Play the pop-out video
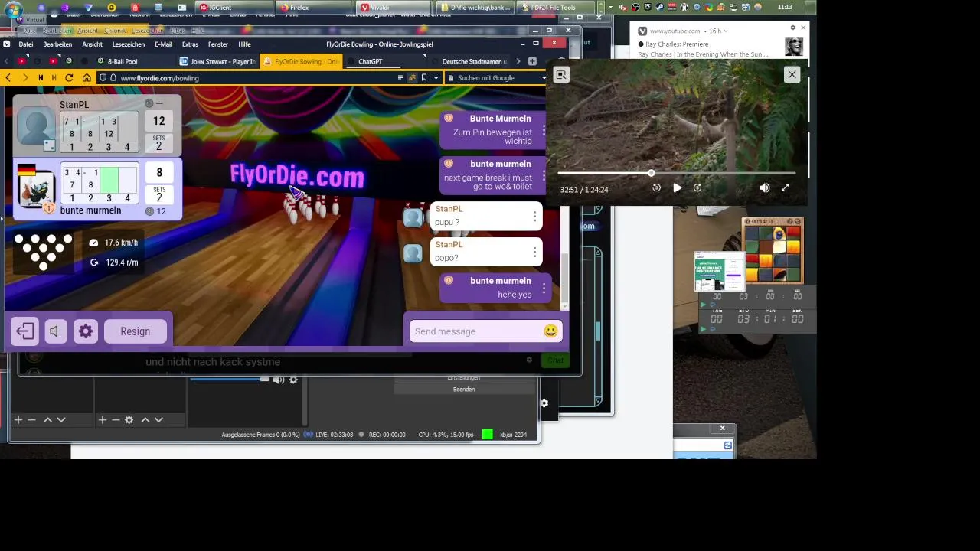Image resolution: width=980 pixels, height=551 pixels. (x=677, y=187)
